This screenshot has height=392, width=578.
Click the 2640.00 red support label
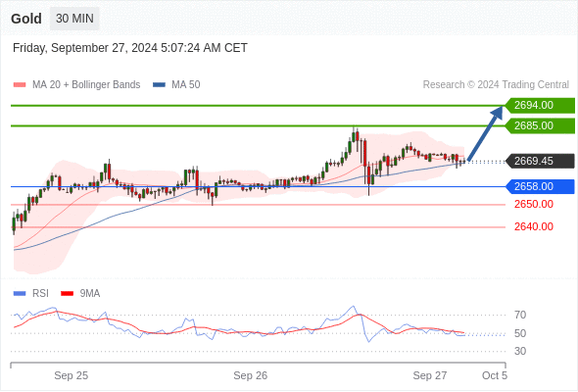(x=533, y=226)
